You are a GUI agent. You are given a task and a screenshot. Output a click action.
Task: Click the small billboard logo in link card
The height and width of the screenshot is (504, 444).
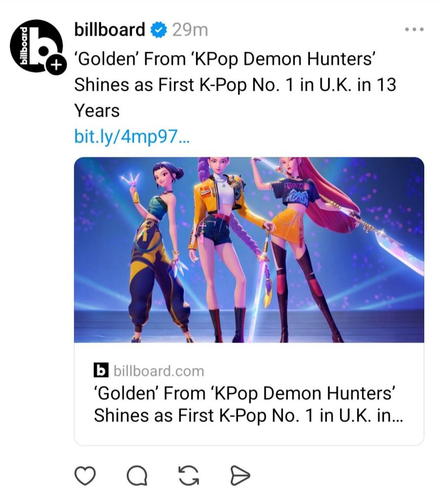click(100, 370)
